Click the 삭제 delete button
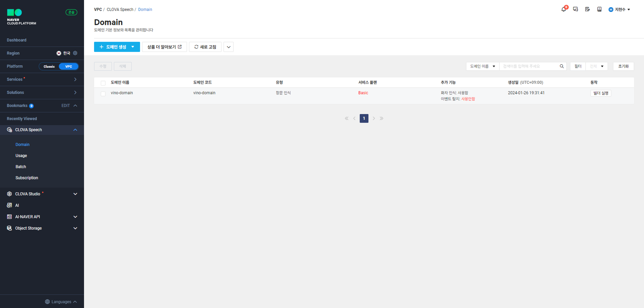The width and height of the screenshot is (644, 308). coord(123,66)
